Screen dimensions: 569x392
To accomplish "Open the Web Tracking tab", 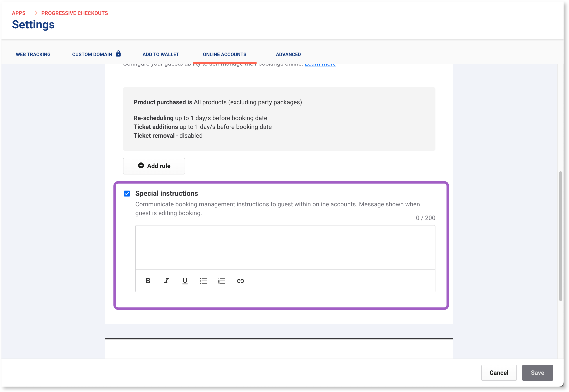I will click(x=33, y=55).
